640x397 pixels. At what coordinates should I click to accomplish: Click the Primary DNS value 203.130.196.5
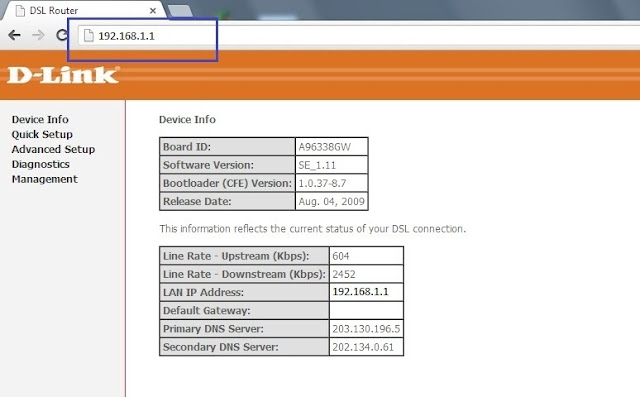(x=366, y=329)
